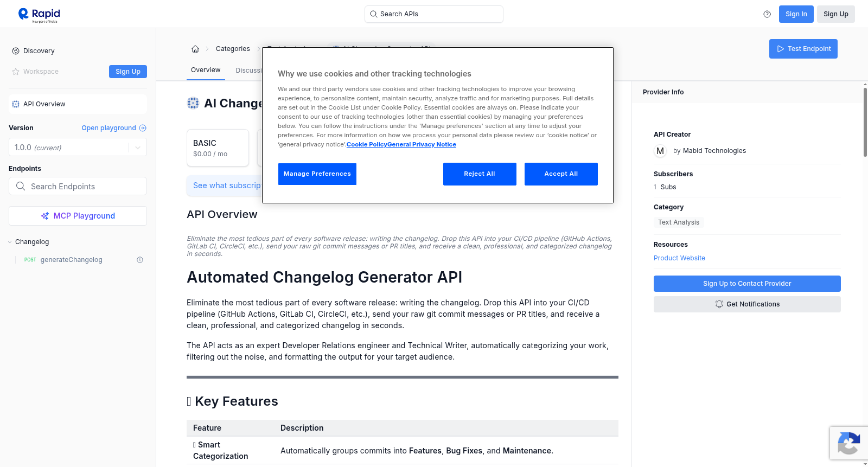Focus the Search APIs field
This screenshot has width=868, height=467.
point(434,14)
